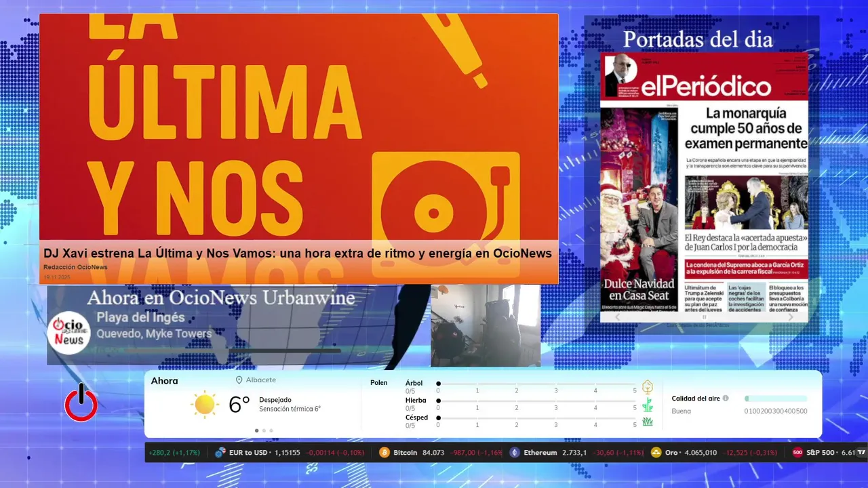Open Bitcoin ticker entry
868x488 pixels.
(441, 453)
